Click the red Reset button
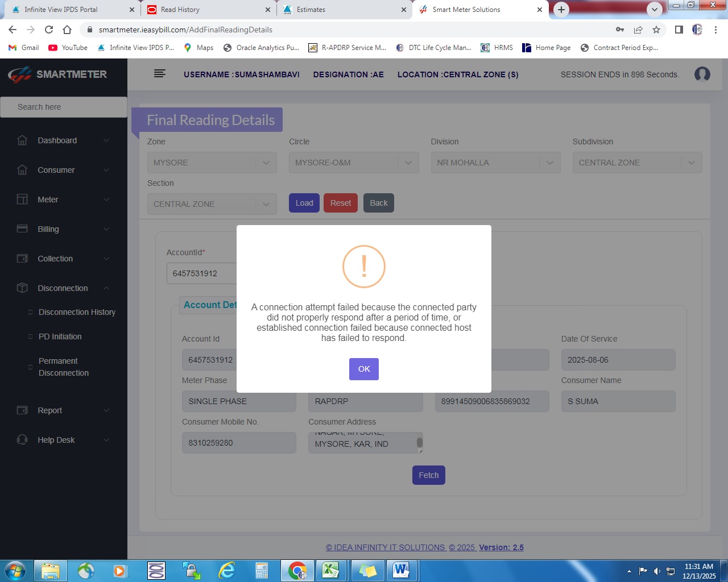Screen dimensions: 728x582 [x=341, y=203]
